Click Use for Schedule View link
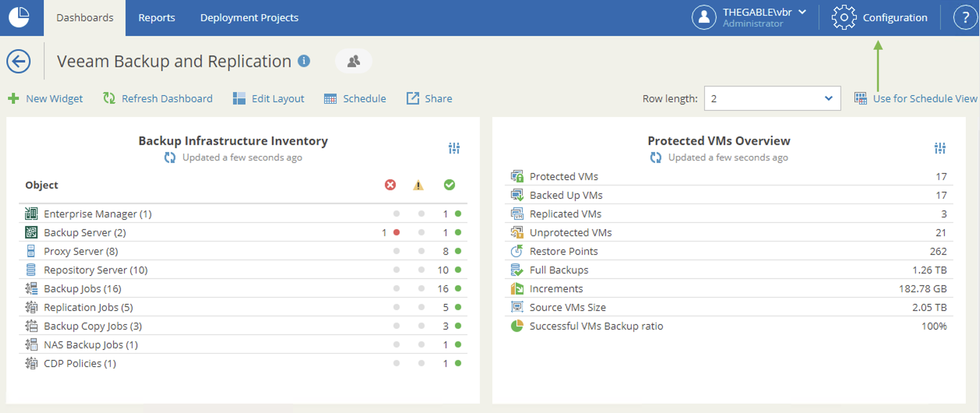 click(925, 99)
